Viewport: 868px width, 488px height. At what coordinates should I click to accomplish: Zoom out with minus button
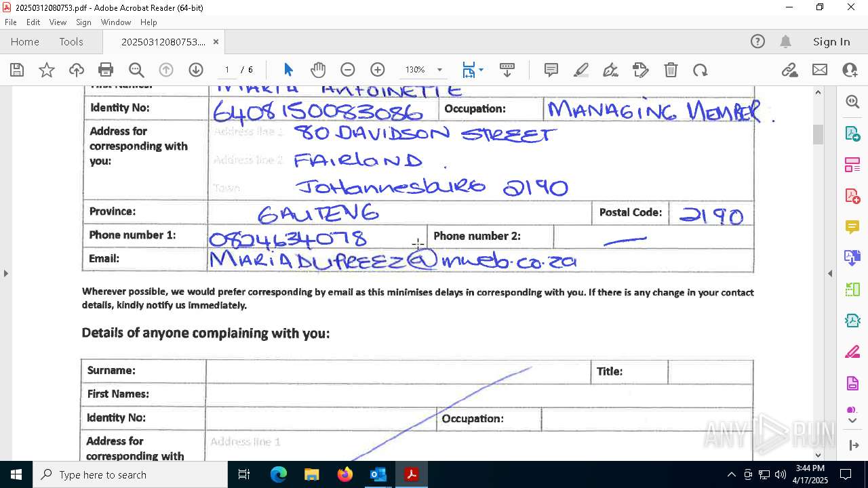[348, 70]
